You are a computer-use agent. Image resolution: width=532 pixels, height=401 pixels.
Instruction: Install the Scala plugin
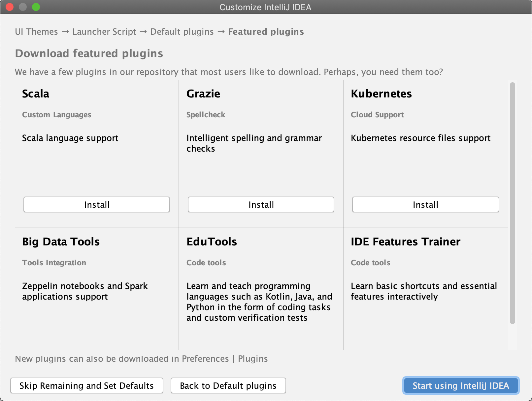pos(96,204)
